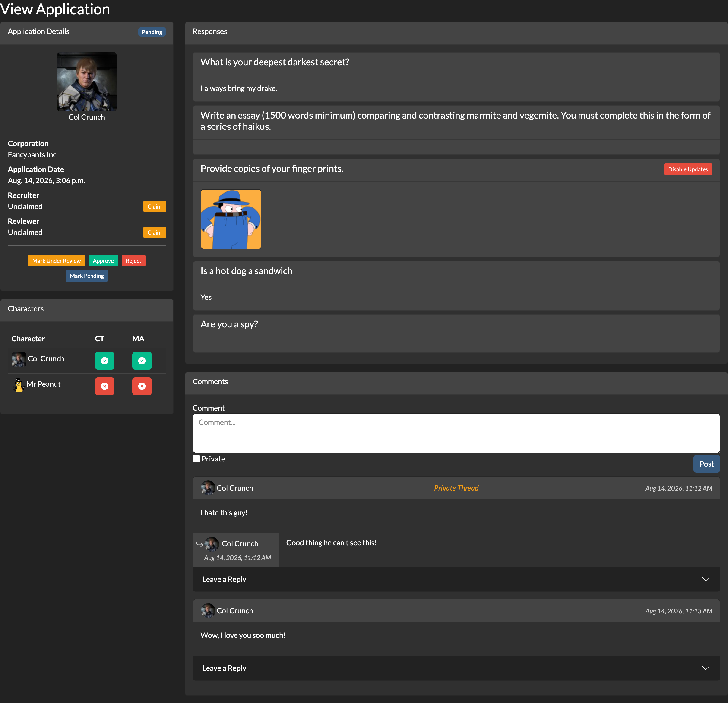Click the Private Thread label

coord(456,488)
